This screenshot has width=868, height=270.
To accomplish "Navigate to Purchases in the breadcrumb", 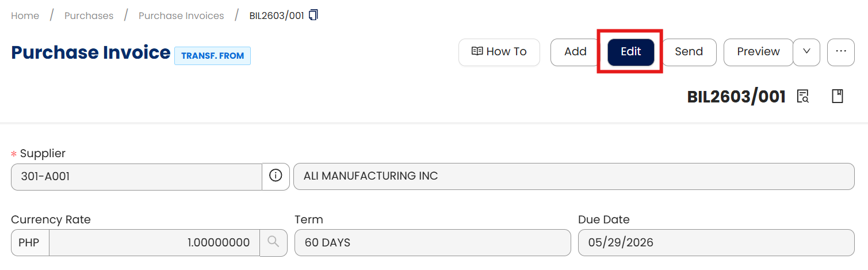I will 89,16.
